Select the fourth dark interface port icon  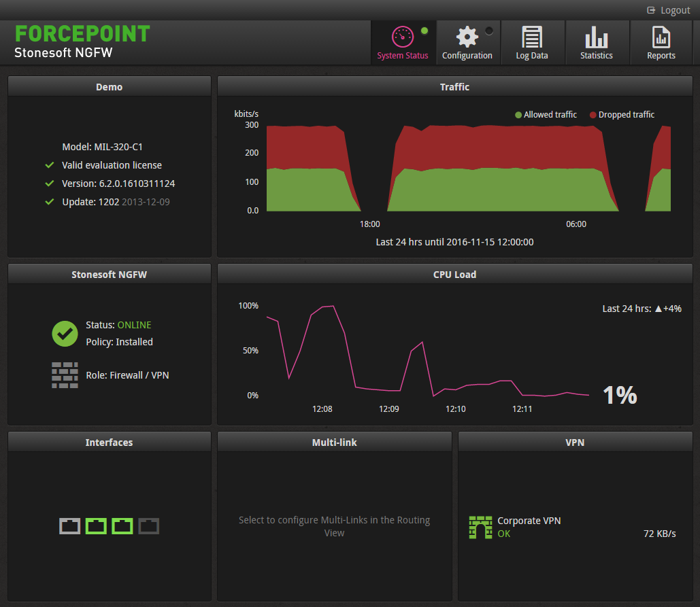[148, 525]
